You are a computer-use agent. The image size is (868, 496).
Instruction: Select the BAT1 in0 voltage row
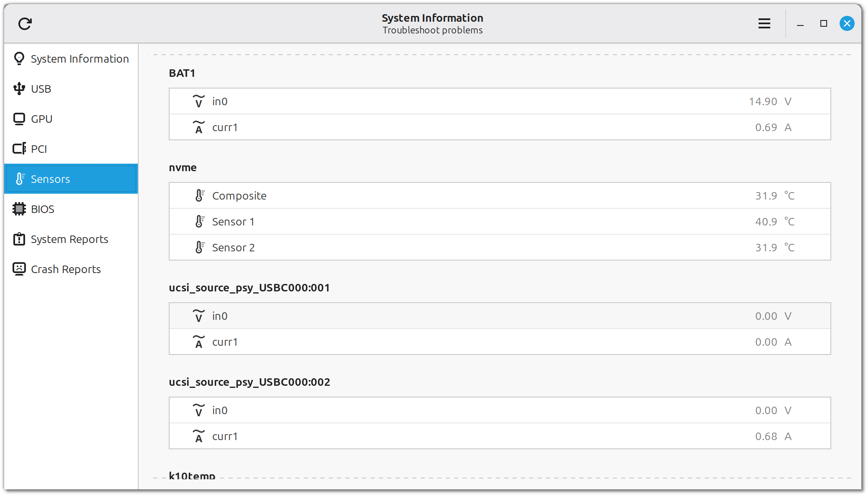[x=500, y=101]
